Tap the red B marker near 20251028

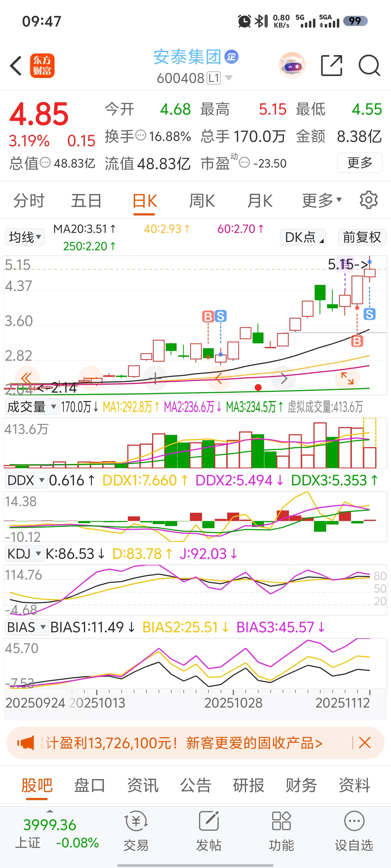pos(208,317)
